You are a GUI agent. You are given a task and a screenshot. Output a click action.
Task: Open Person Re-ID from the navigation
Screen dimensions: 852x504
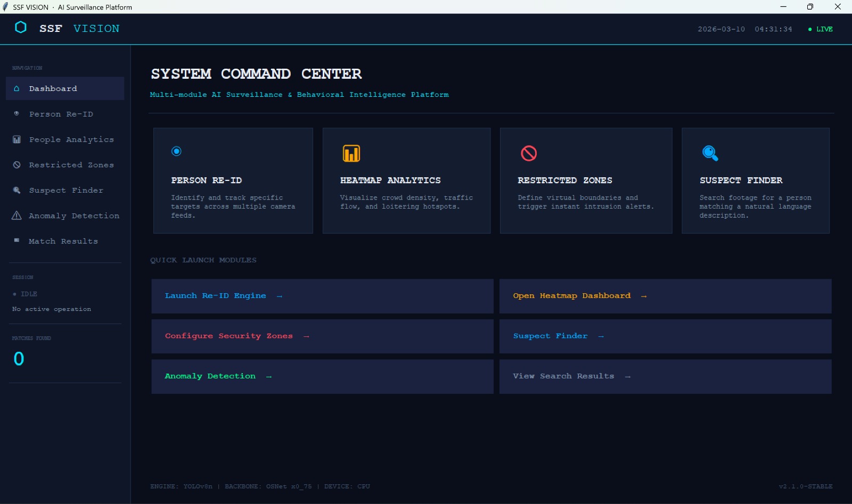click(x=61, y=114)
